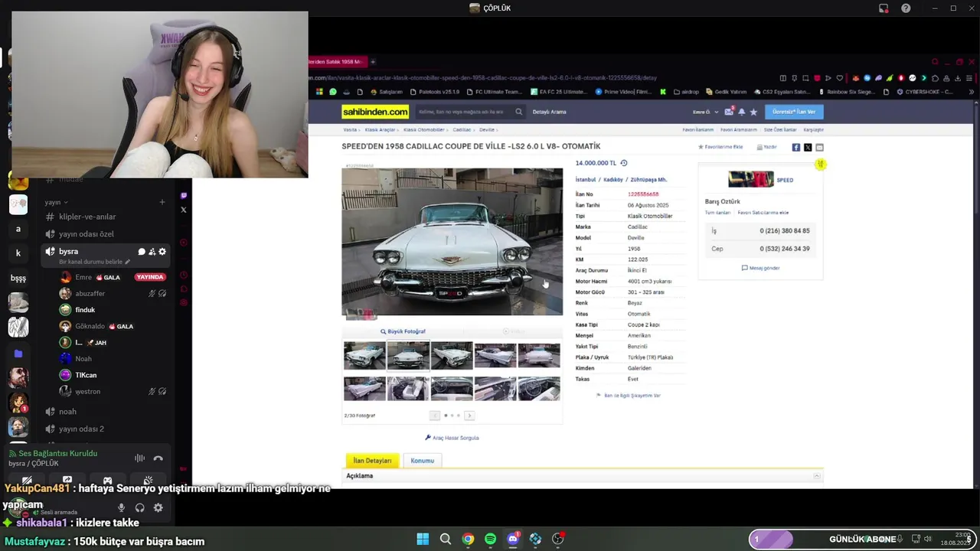Open WhatsApp bookmark icon in browser

click(333, 92)
